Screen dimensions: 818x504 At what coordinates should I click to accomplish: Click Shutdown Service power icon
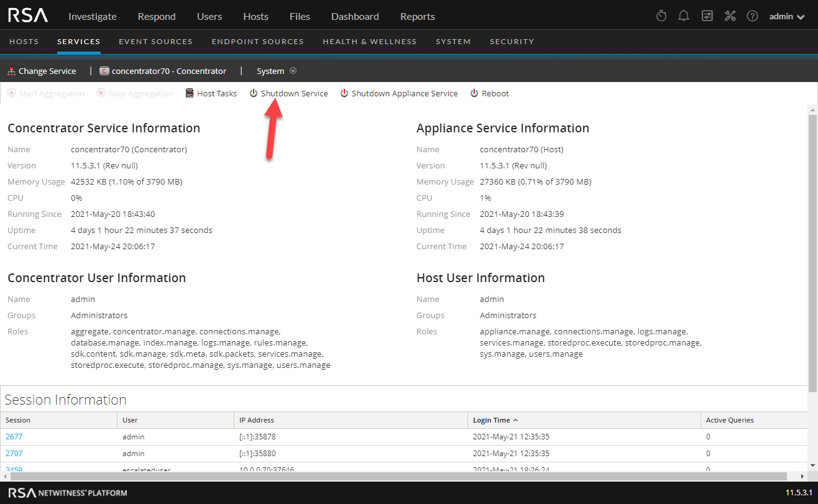254,93
